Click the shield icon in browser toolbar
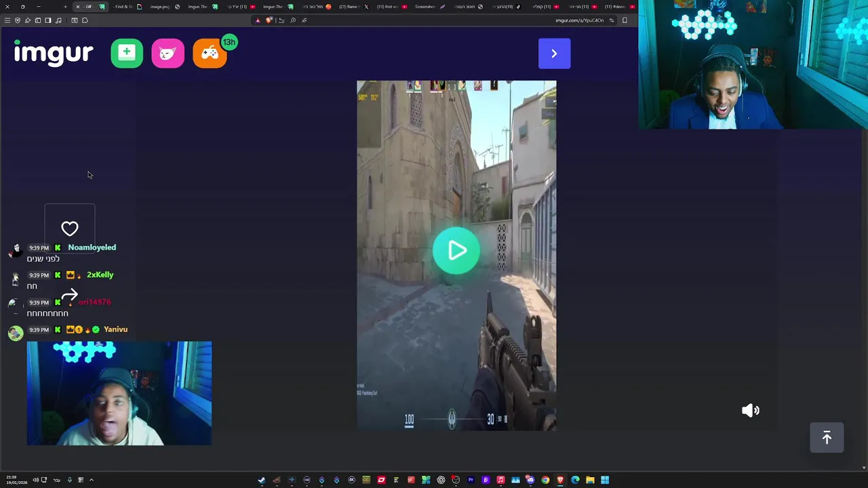This screenshot has width=868, height=488. [17, 20]
